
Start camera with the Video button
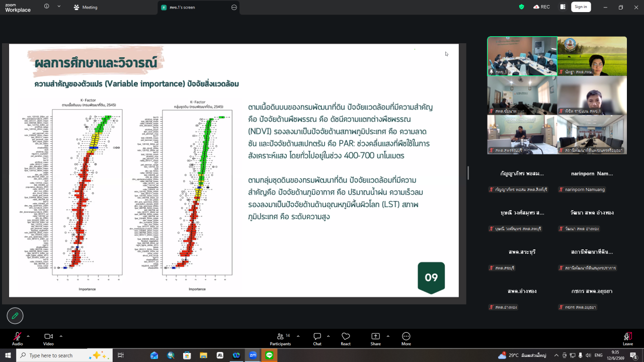click(x=48, y=338)
